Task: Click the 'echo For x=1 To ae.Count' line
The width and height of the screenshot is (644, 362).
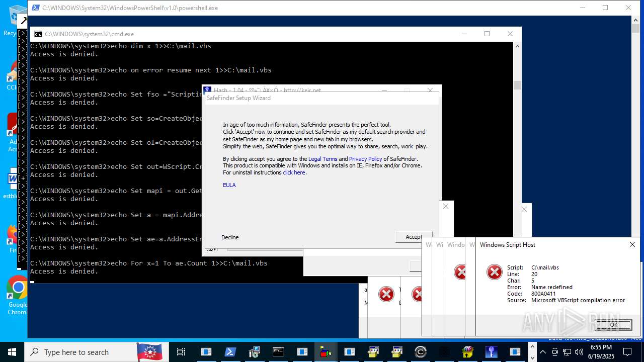Action: click(x=149, y=263)
